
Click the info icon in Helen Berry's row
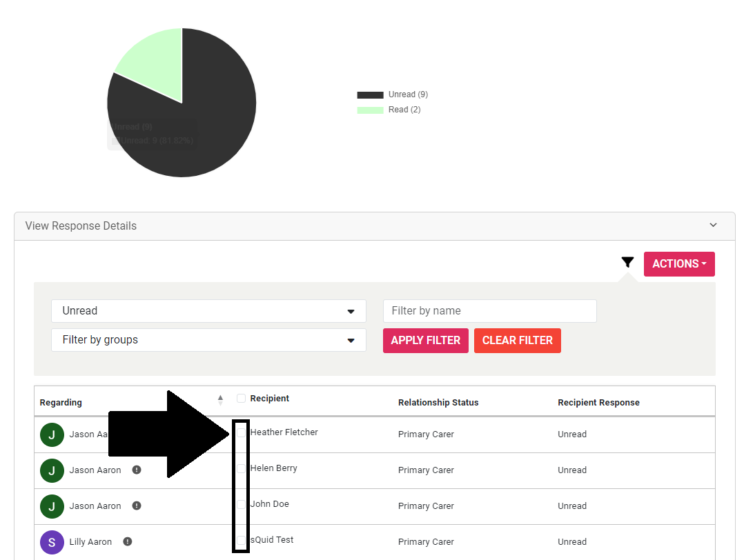point(137,470)
